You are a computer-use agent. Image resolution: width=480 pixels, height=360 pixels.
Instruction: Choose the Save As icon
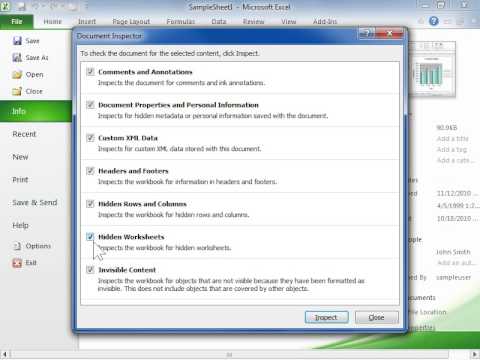17,58
